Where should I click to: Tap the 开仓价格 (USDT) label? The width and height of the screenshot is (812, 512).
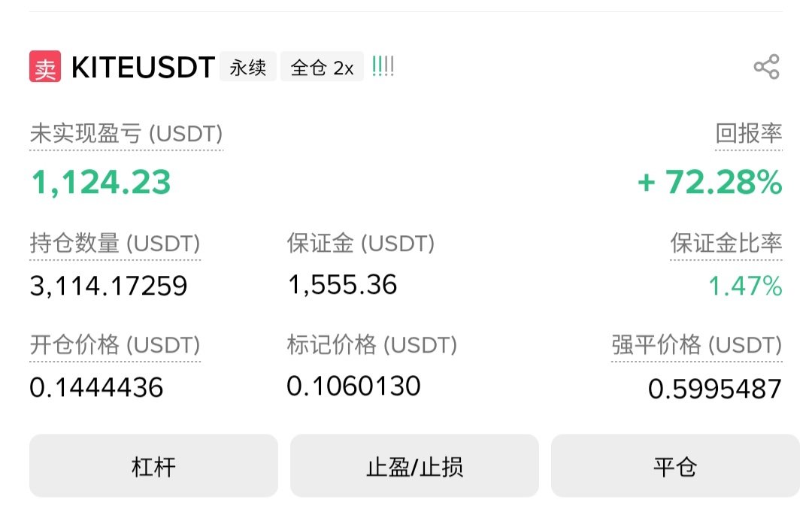pyautogui.click(x=115, y=345)
